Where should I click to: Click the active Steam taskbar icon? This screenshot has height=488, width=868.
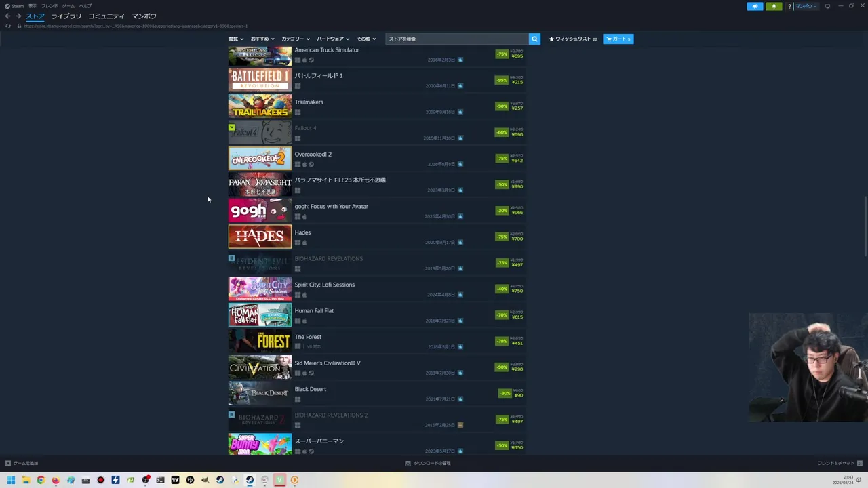[x=250, y=480]
